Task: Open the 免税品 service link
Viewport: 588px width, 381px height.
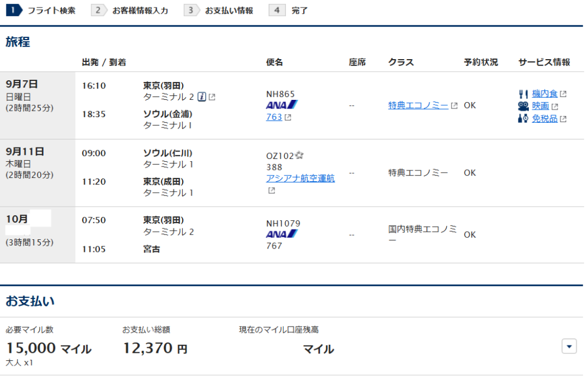Action: (x=544, y=119)
